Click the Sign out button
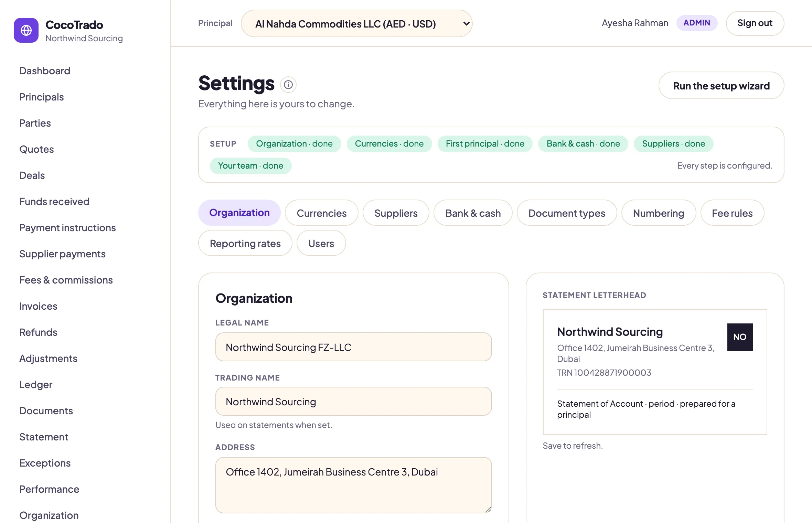This screenshot has height=523, width=812. click(755, 23)
